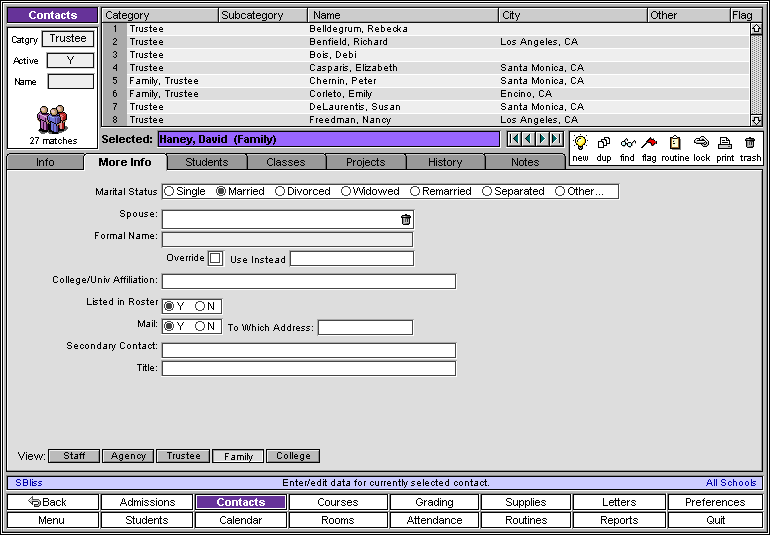Open the Catgry Trustee filter field
The height and width of the screenshot is (535, 770).
tap(68, 39)
